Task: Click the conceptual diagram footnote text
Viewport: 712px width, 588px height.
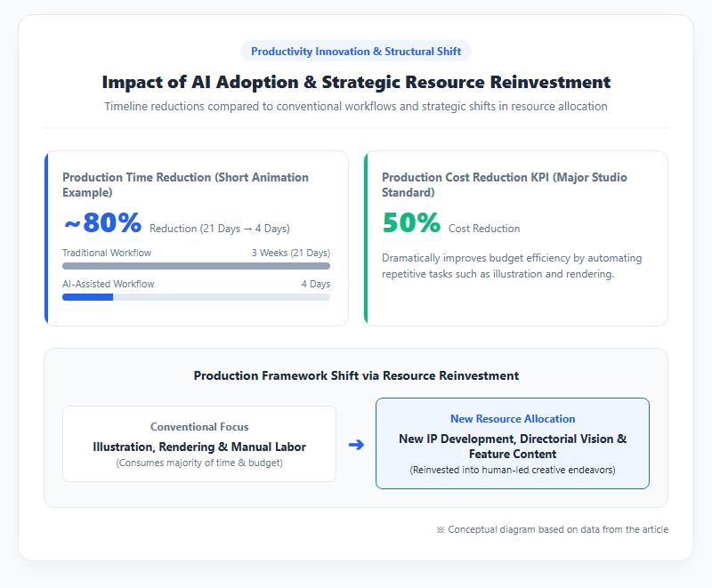Action: 552,529
